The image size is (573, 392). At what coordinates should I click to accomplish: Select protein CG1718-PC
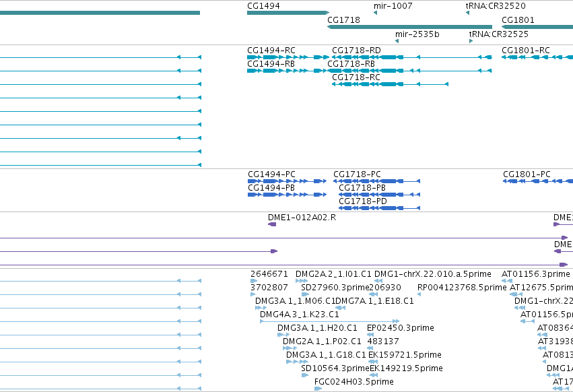377,181
